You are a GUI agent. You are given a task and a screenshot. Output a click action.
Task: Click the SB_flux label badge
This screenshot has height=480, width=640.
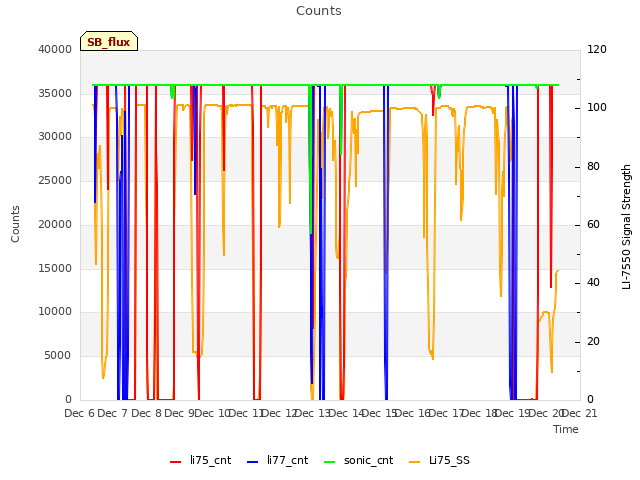pos(109,41)
